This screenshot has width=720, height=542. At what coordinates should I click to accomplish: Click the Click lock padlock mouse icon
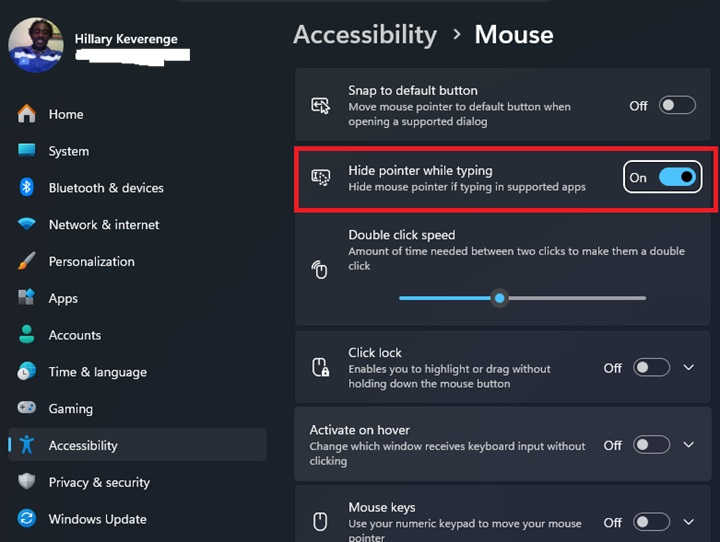click(321, 367)
